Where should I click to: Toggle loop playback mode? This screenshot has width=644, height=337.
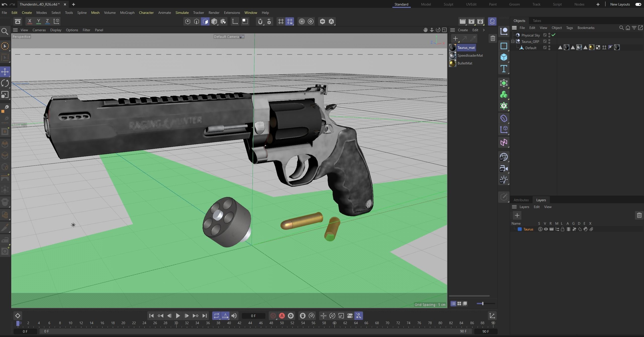pyautogui.click(x=216, y=316)
